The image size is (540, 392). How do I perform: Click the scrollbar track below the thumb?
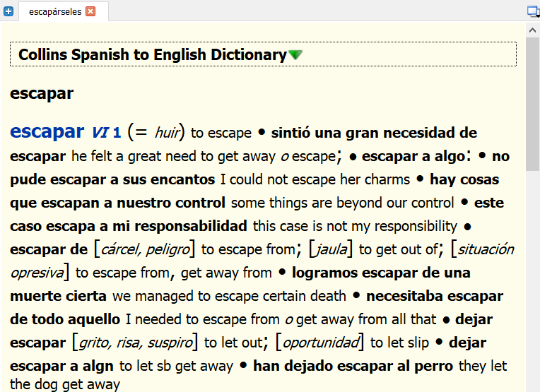click(532, 283)
